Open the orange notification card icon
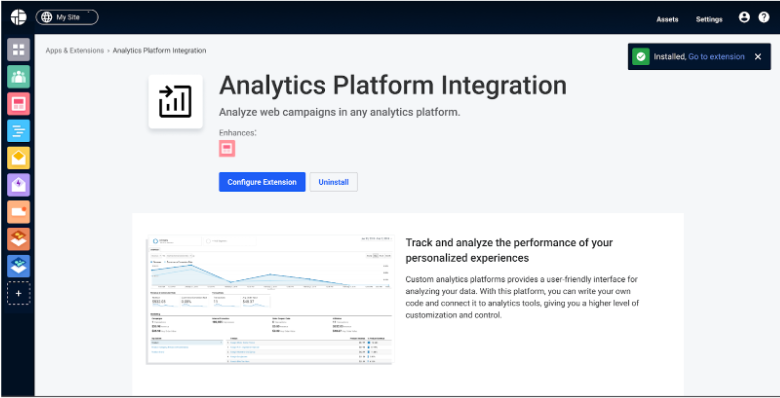 tap(18, 212)
